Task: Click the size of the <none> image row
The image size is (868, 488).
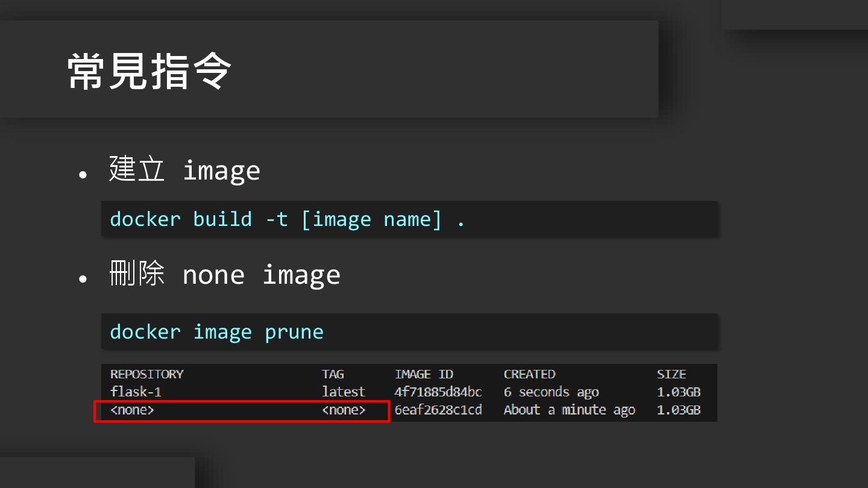Action: click(x=679, y=410)
